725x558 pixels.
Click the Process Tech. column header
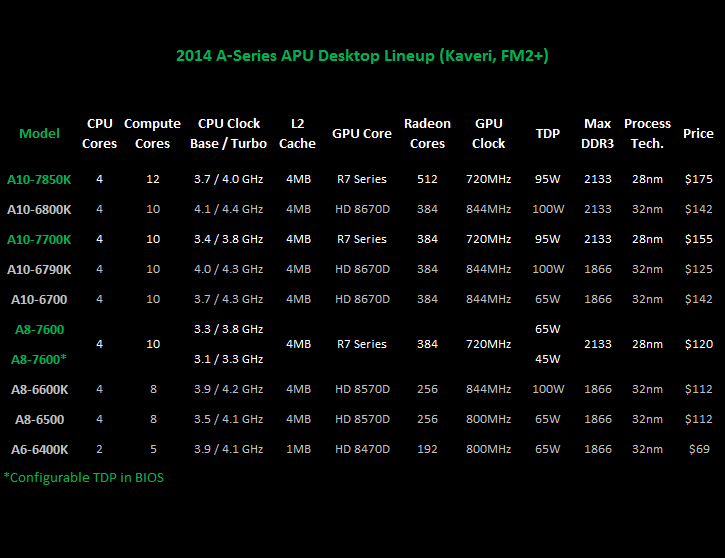coord(647,134)
